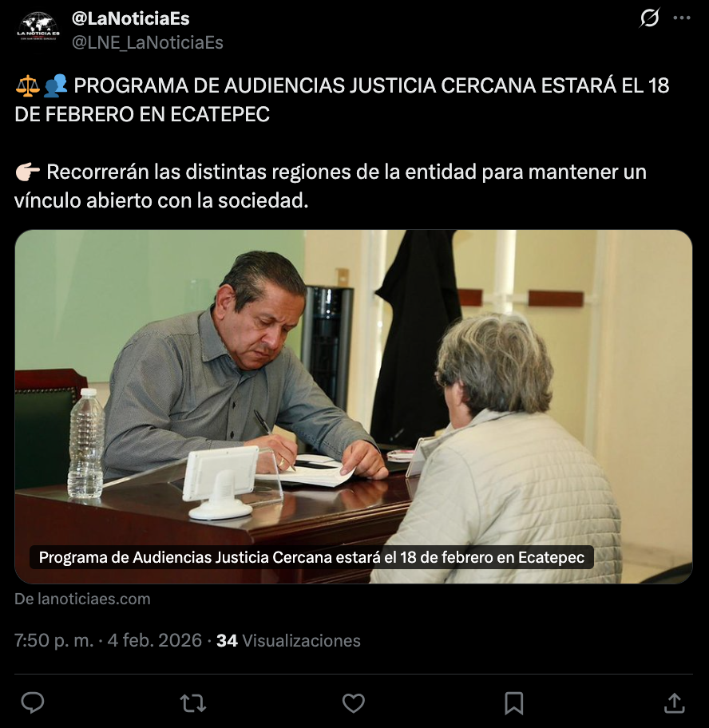Viewport: 709px width, 728px height.
Task: Click the 7:50 p. m. timestamp
Action: click(x=53, y=640)
